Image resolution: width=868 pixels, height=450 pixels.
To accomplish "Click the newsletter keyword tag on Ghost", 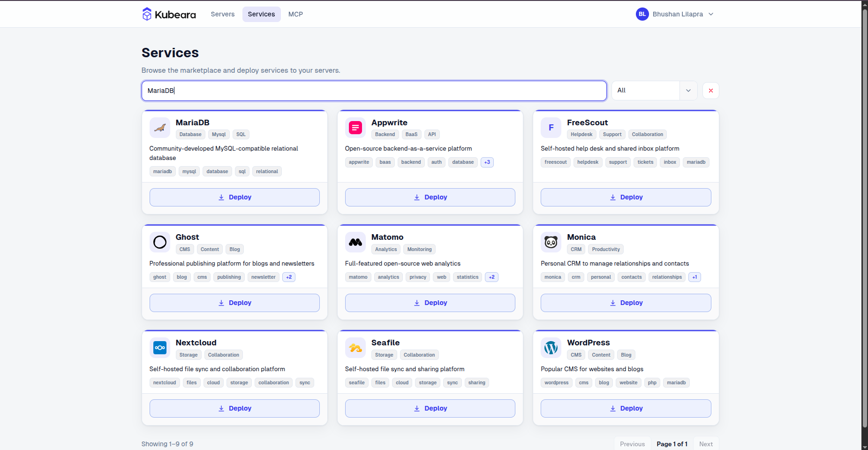I will pos(264,277).
